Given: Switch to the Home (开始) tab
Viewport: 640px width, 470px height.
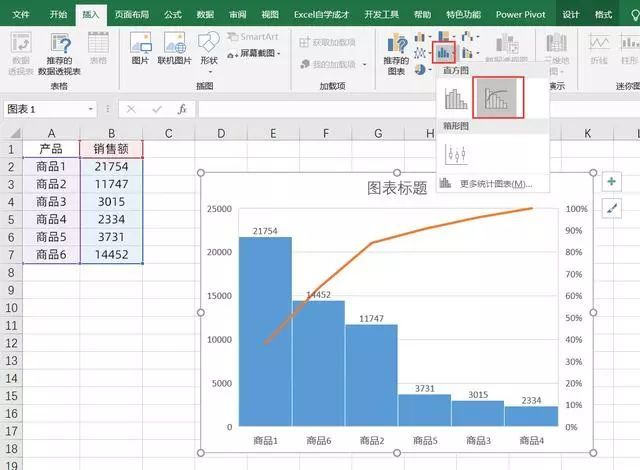Looking at the screenshot, I should tap(58, 15).
